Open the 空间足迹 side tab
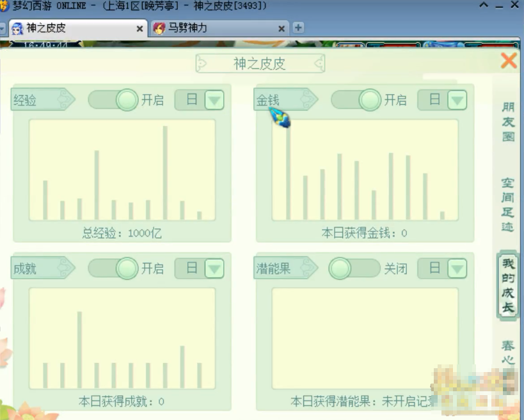This screenshot has width=524, height=420. 507,205
